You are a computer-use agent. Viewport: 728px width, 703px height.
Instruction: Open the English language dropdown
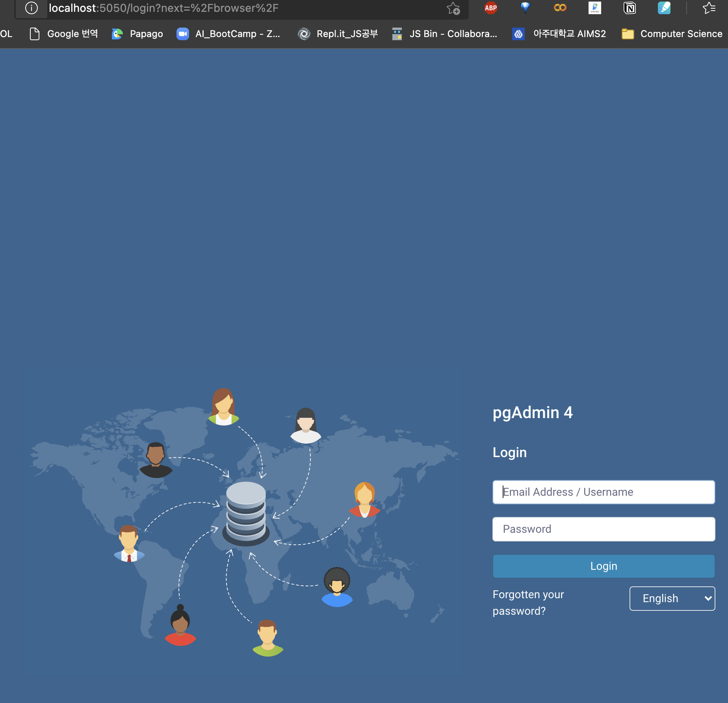point(672,598)
